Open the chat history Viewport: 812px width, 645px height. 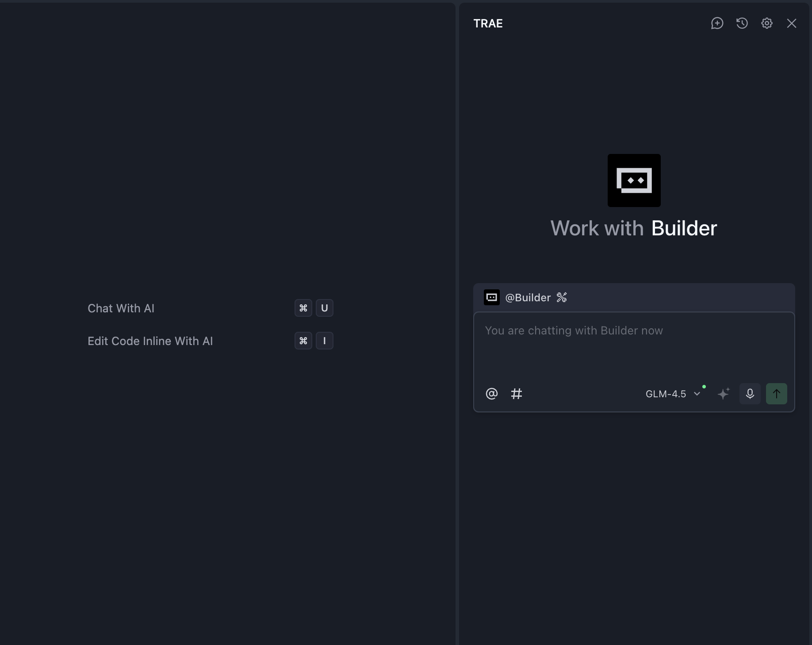tap(742, 23)
